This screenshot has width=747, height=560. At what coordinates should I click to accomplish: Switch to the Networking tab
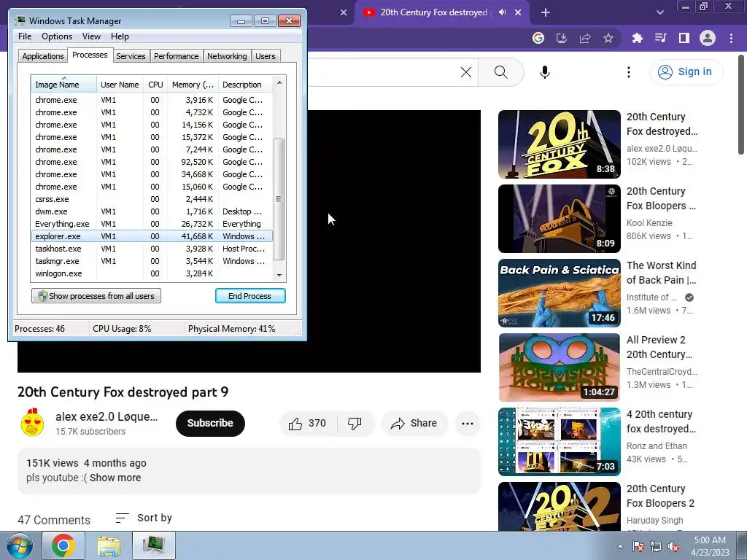[227, 56]
